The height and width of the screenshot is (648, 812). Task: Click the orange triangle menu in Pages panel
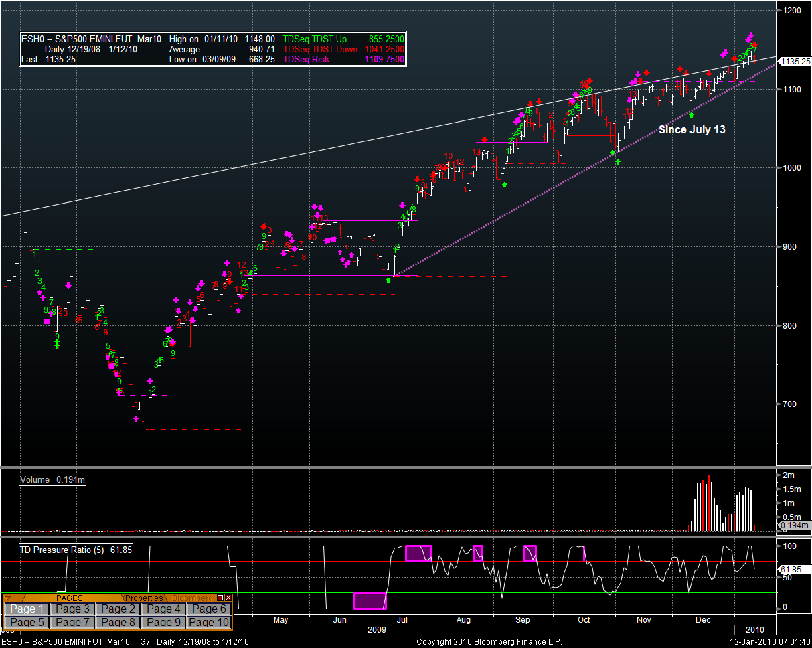click(7, 597)
